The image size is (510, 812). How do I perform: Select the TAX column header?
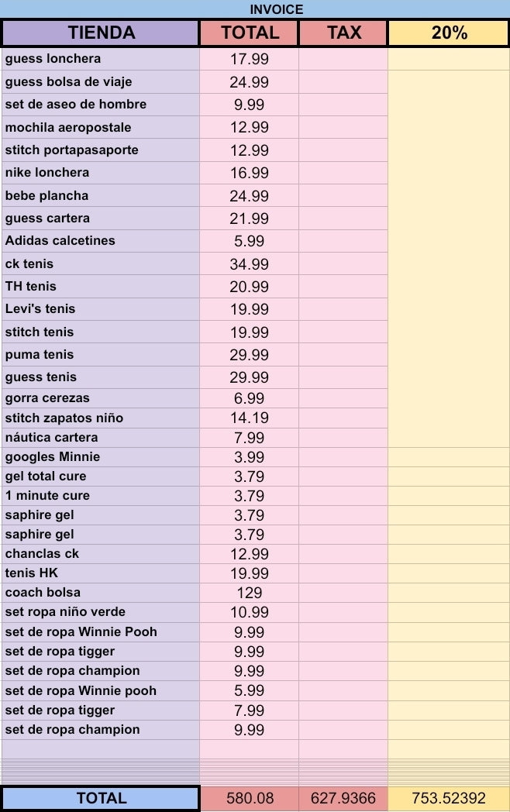(343, 33)
